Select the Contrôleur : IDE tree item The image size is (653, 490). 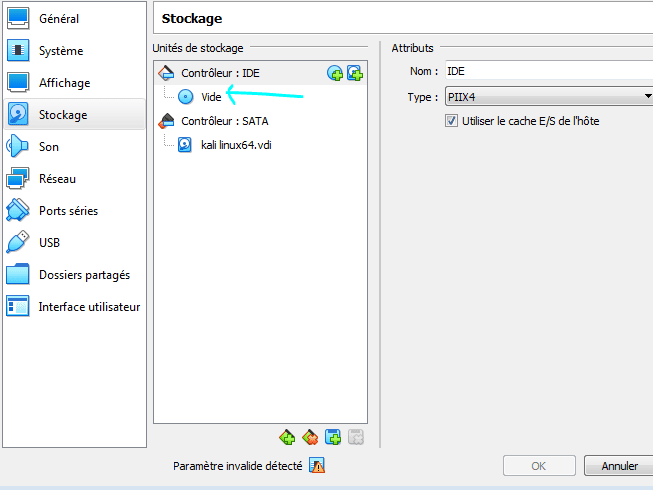220,73
